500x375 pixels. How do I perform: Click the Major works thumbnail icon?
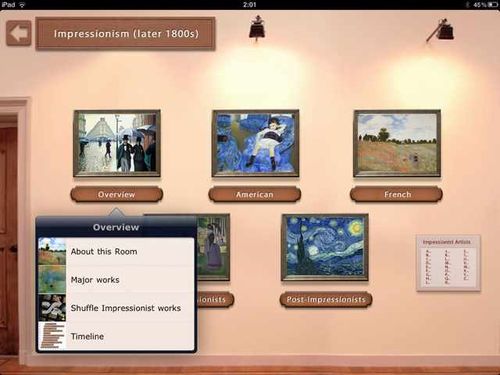click(52, 280)
